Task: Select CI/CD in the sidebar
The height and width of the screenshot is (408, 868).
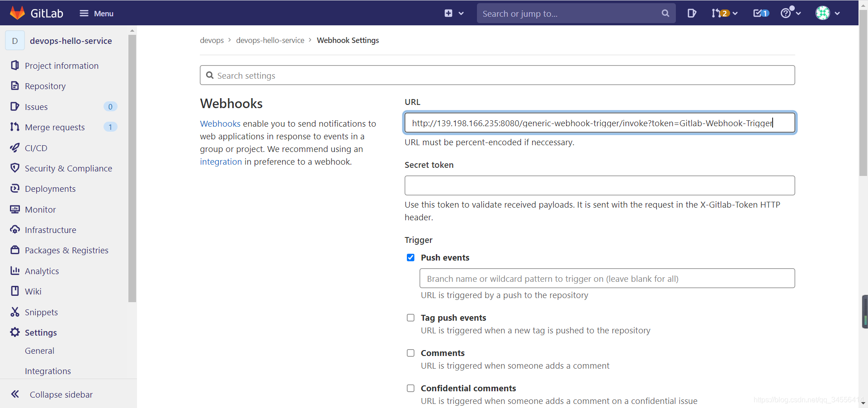Action: [36, 147]
